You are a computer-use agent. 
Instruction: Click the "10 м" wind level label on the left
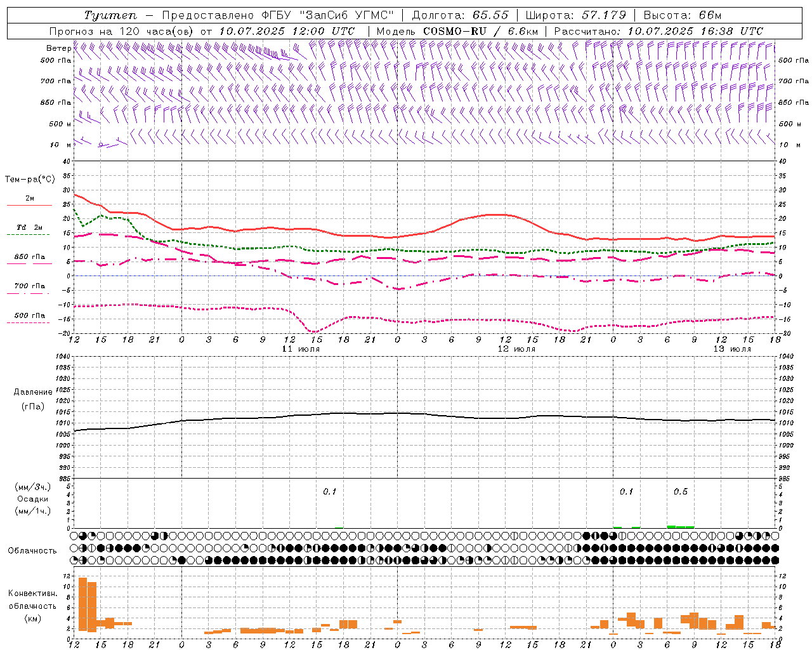(61, 145)
